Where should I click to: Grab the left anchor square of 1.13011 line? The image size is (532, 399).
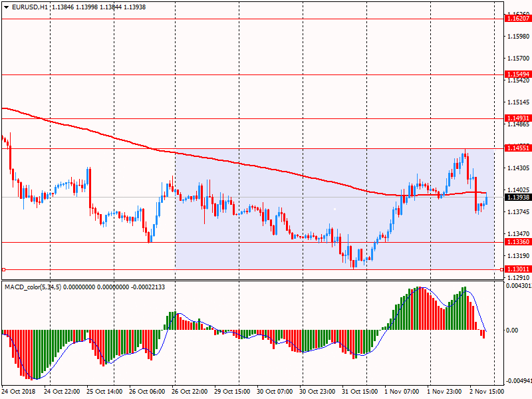coord(3,270)
